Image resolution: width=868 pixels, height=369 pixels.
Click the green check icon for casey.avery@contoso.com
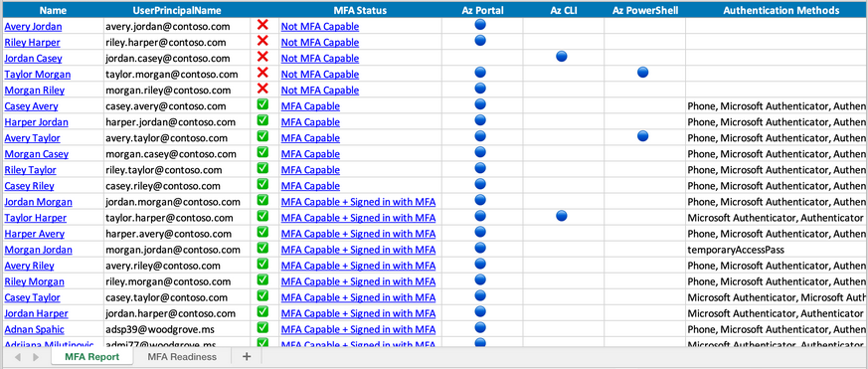262,104
